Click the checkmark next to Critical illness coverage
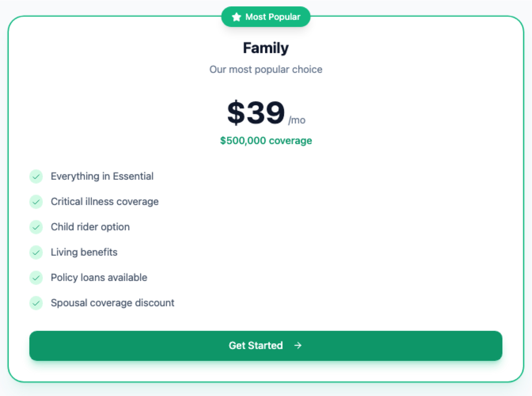This screenshot has height=396, width=532. (36, 202)
